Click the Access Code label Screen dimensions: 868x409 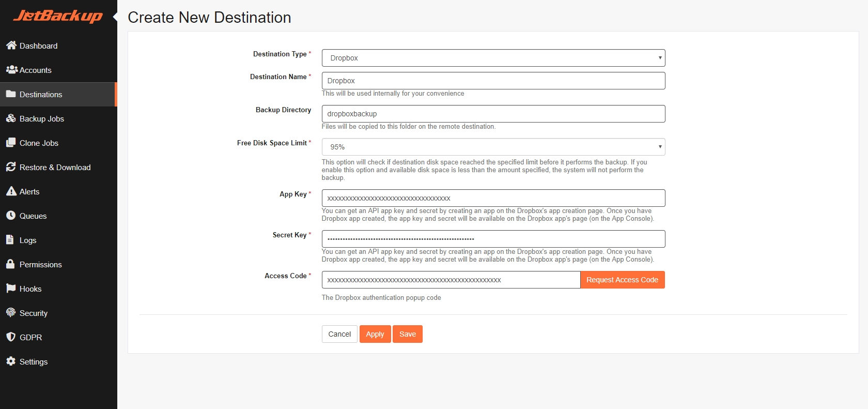click(x=286, y=276)
